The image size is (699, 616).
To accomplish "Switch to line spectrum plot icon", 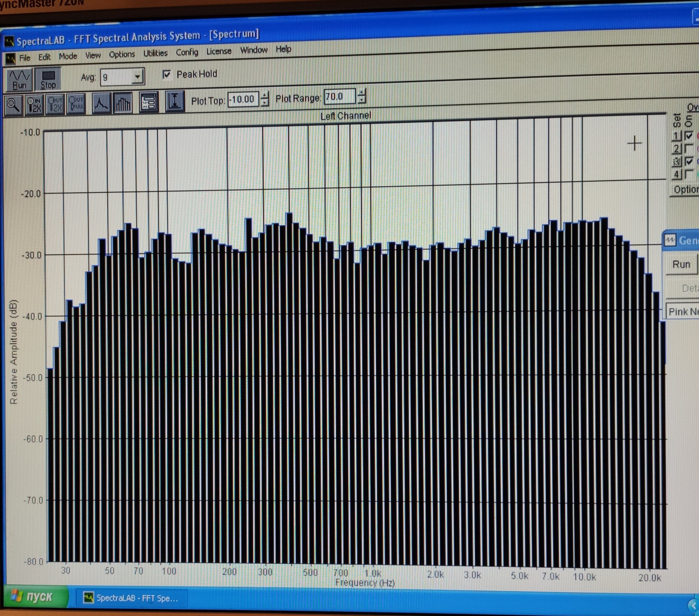I will click(x=101, y=103).
